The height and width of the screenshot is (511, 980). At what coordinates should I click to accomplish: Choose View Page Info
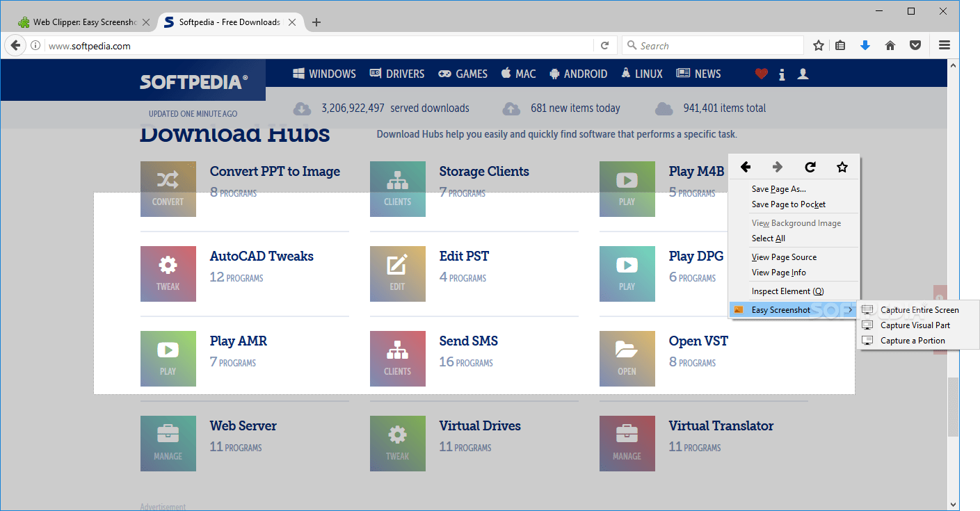coord(794,273)
